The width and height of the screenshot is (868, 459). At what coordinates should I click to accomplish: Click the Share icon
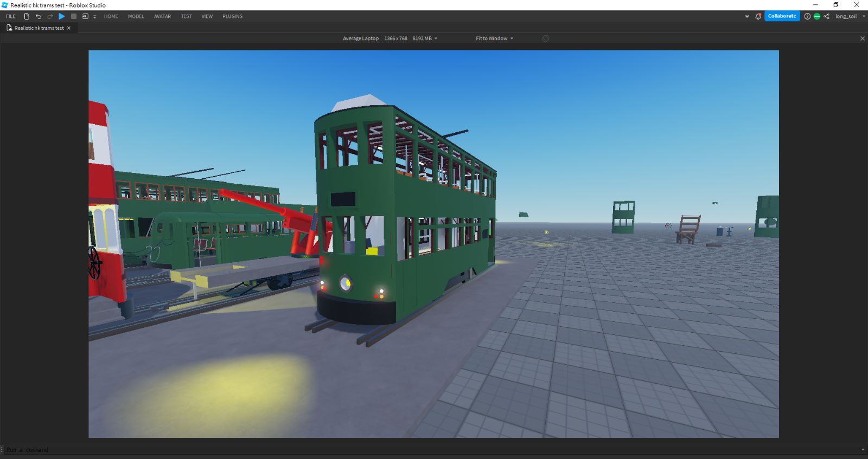coord(826,16)
